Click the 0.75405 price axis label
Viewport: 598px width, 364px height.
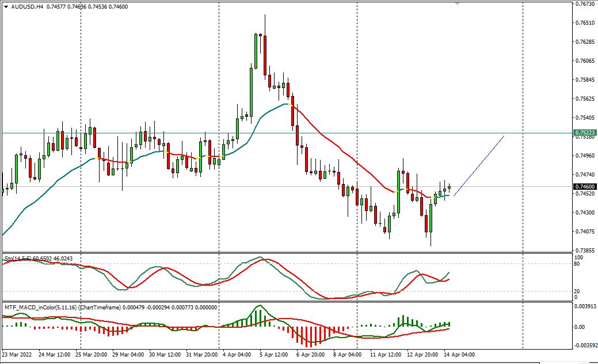click(585, 117)
